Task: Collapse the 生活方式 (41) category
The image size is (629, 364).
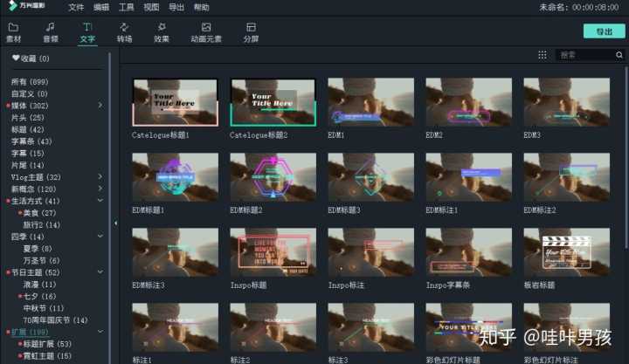Action: [100, 201]
